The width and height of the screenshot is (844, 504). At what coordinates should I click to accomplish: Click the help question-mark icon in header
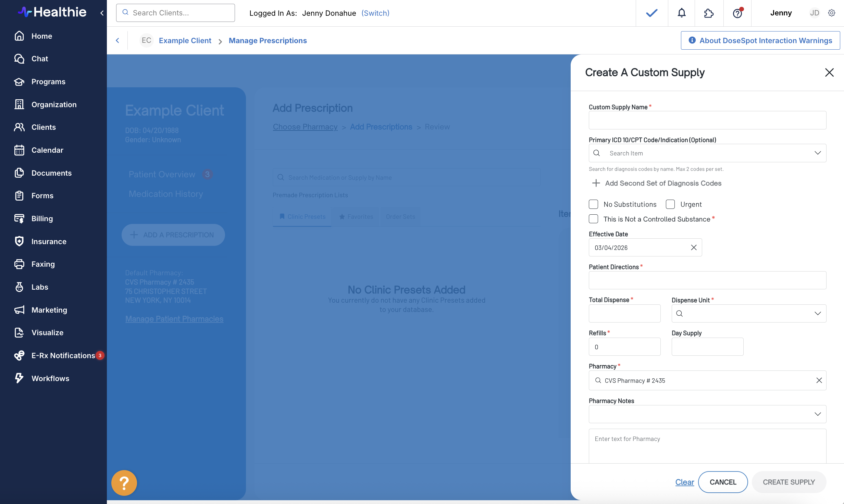click(737, 13)
